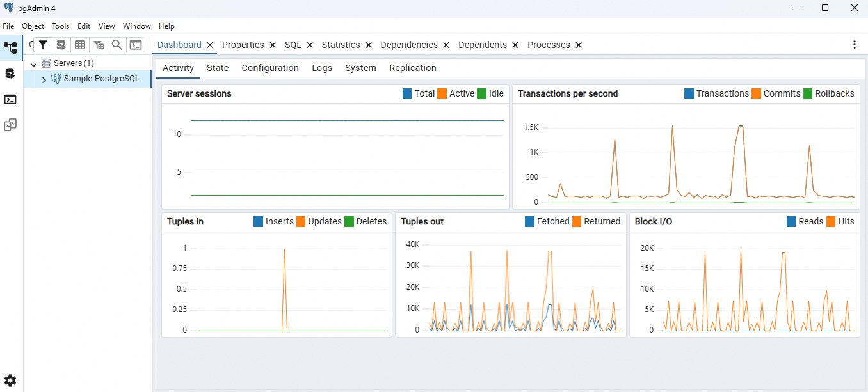Open the filtered rows tool icon
This screenshot has width=868, height=392.
click(x=98, y=44)
